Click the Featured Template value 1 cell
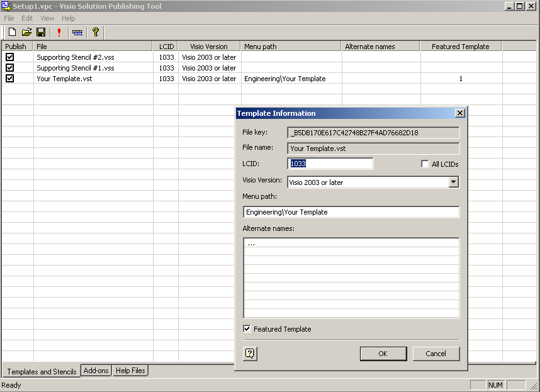This screenshot has width=540, height=392. pos(461,79)
